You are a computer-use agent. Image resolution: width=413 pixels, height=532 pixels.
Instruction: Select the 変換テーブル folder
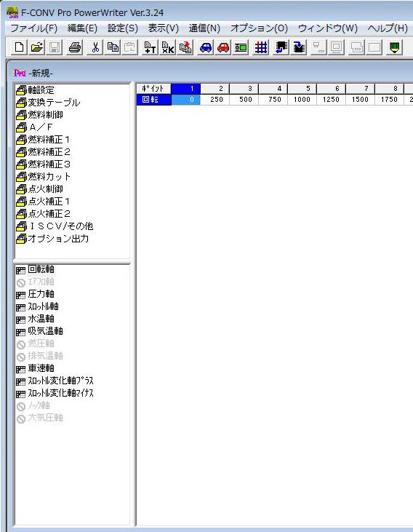(48, 103)
